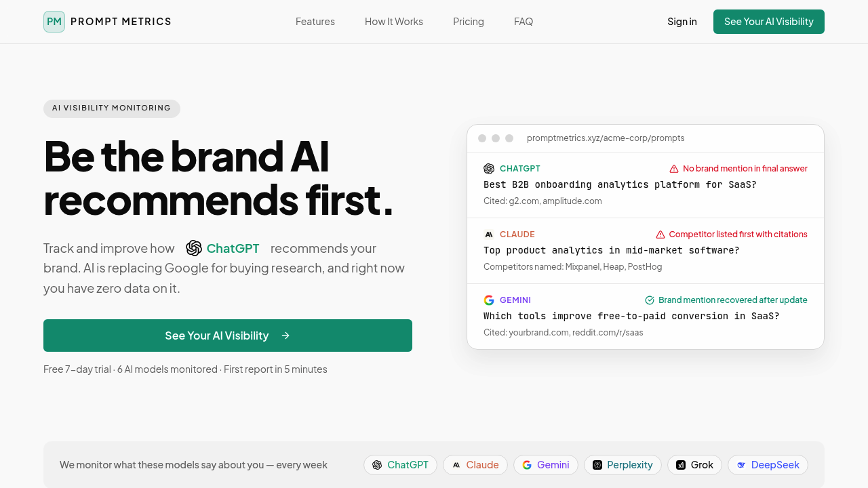Viewport: 868px width, 488px height.
Task: Click the checkmark icon beside 'Brand mention recovered'
Action: click(649, 300)
